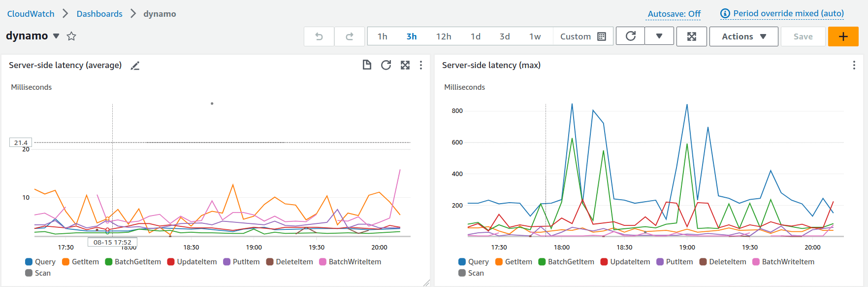Select the 3d time range
The image size is (868, 287).
(x=505, y=36)
